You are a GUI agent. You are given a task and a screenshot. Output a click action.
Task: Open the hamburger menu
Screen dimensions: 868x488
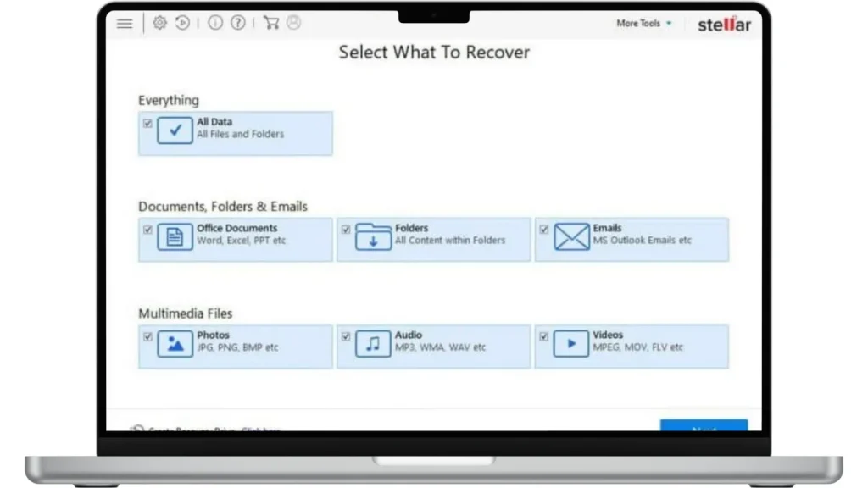coord(125,24)
